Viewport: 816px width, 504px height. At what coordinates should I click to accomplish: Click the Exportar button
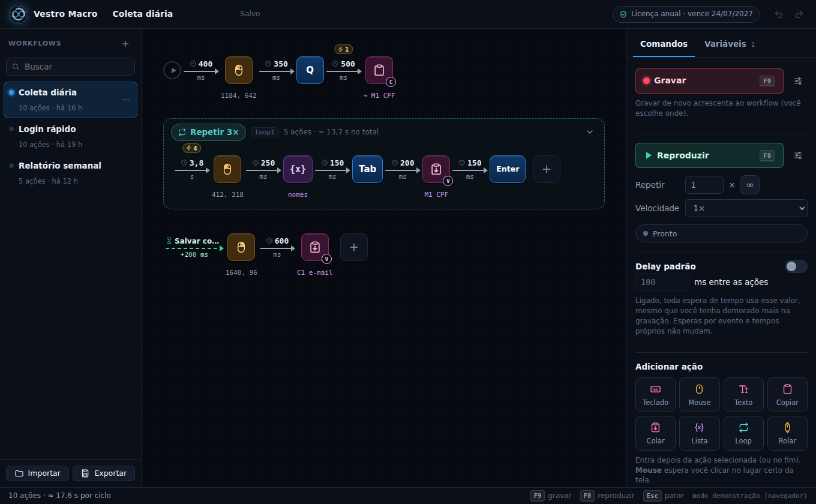click(x=104, y=473)
